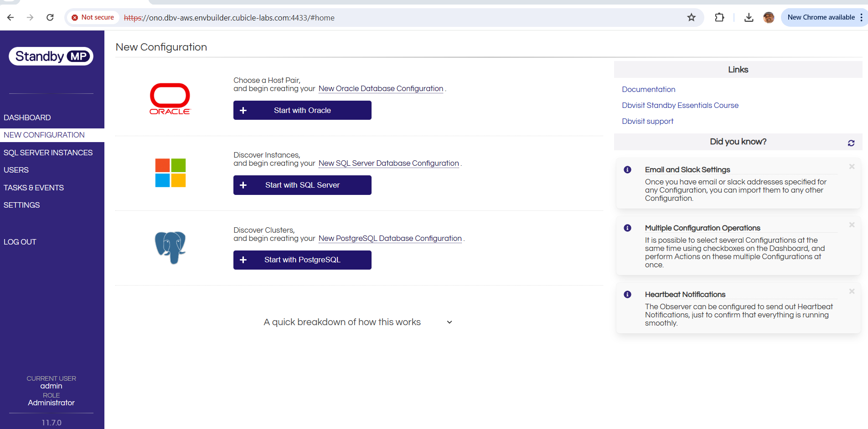Select New Configuration in sidebar

(52, 135)
